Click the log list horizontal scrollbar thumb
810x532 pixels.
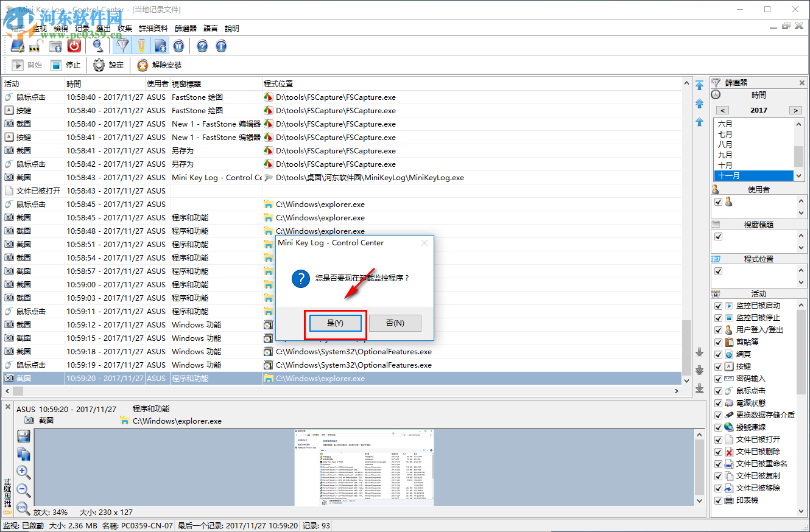point(18,390)
